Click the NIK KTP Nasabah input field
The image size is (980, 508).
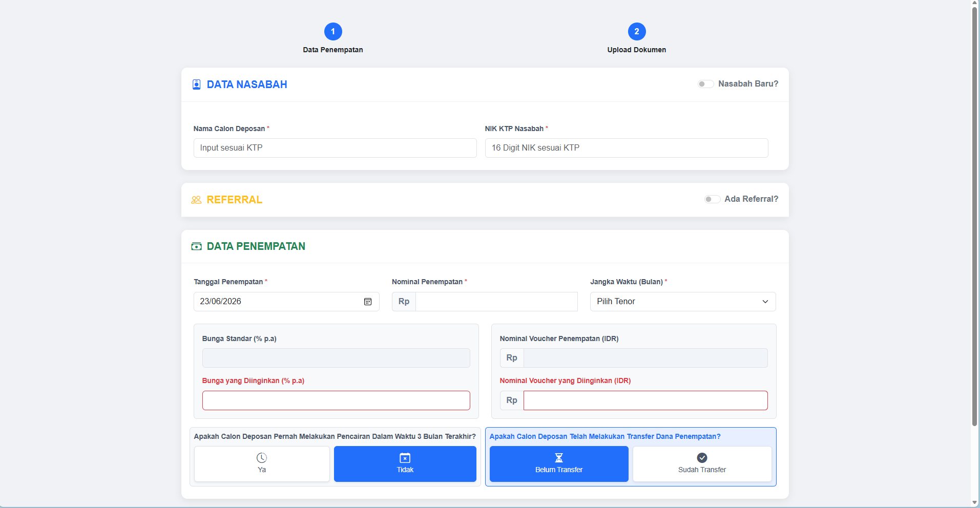click(x=627, y=148)
